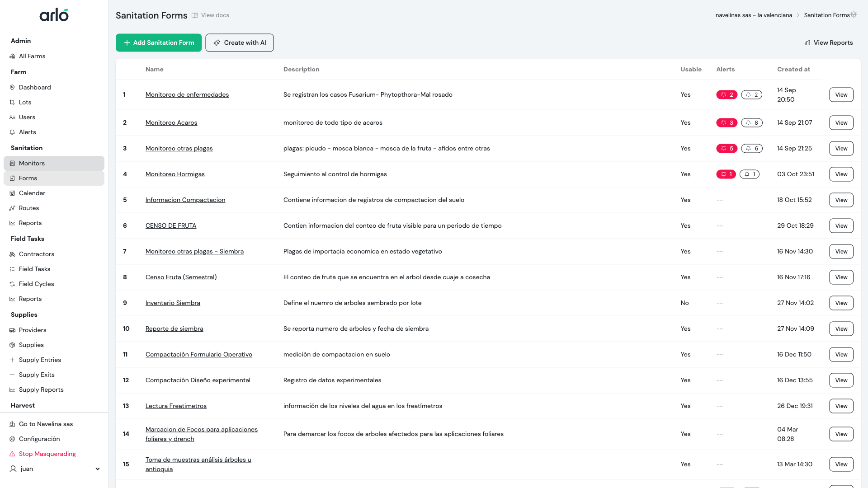Click Stop Masquerading
The image size is (868, 488).
point(47,454)
